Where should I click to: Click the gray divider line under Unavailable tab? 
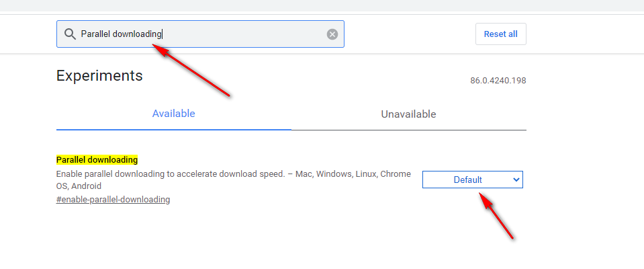click(409, 130)
